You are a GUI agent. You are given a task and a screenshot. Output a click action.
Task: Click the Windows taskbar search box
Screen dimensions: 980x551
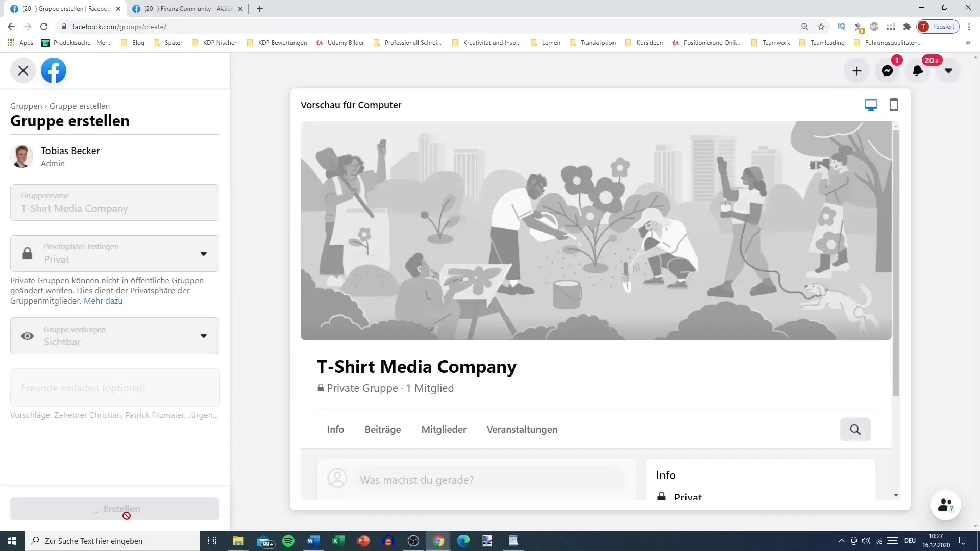point(112,541)
